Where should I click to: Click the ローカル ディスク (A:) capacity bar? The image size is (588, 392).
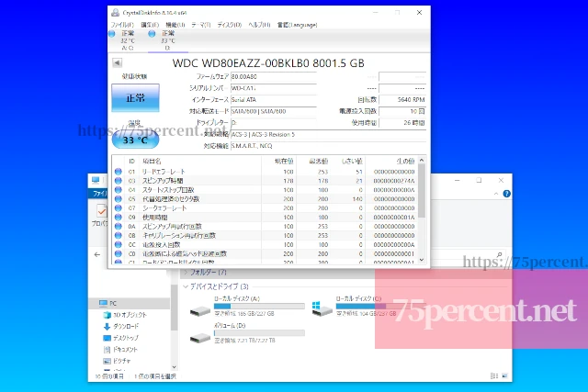259,307
